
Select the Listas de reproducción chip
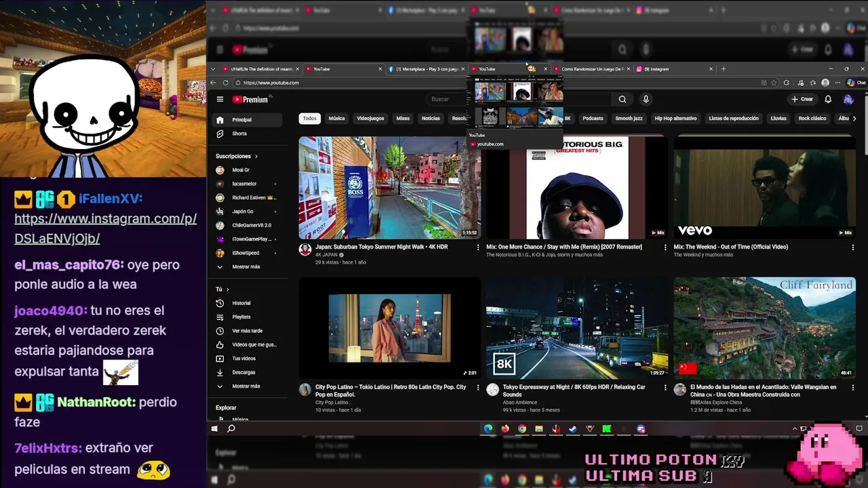coord(734,119)
